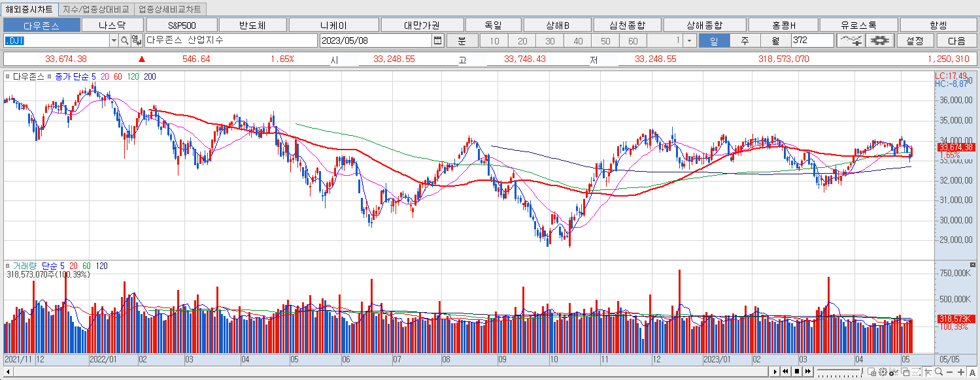Click the gear icon in the bottom status bar
980x380 pixels.
click(883, 372)
